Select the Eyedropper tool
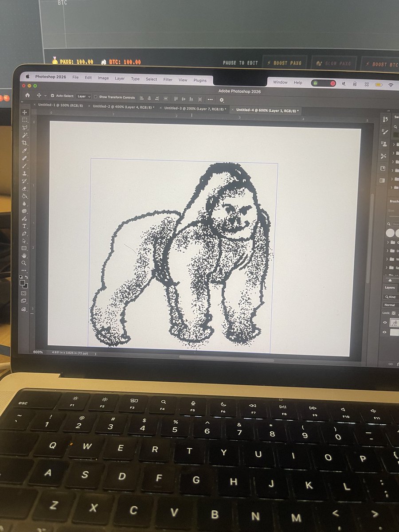Image resolution: width=399 pixels, height=532 pixels. tap(24, 151)
